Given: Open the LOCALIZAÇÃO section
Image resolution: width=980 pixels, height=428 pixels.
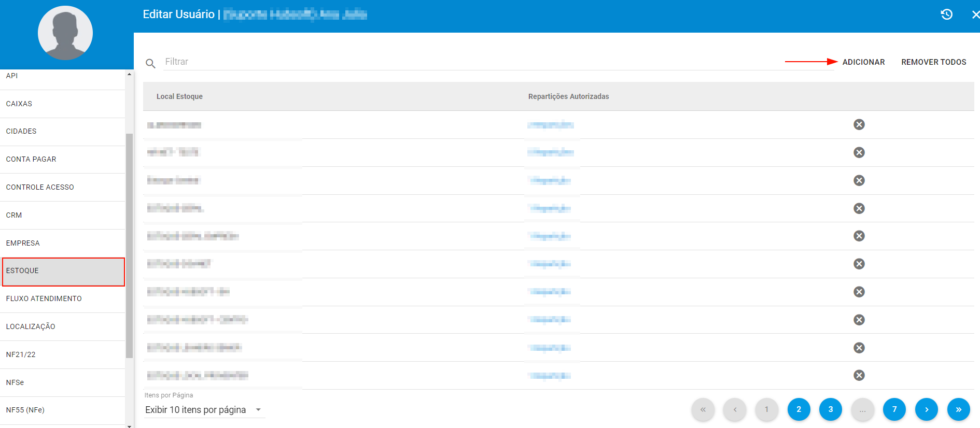Looking at the screenshot, I should point(63,326).
